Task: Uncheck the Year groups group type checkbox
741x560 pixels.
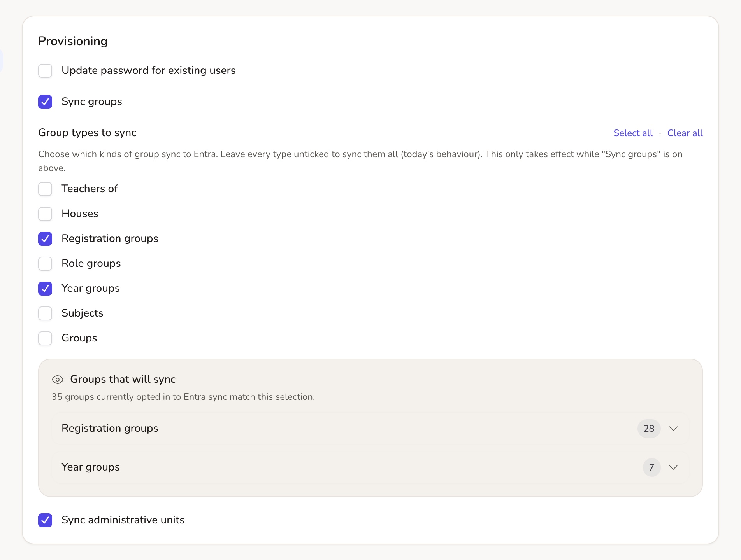Action: click(45, 289)
